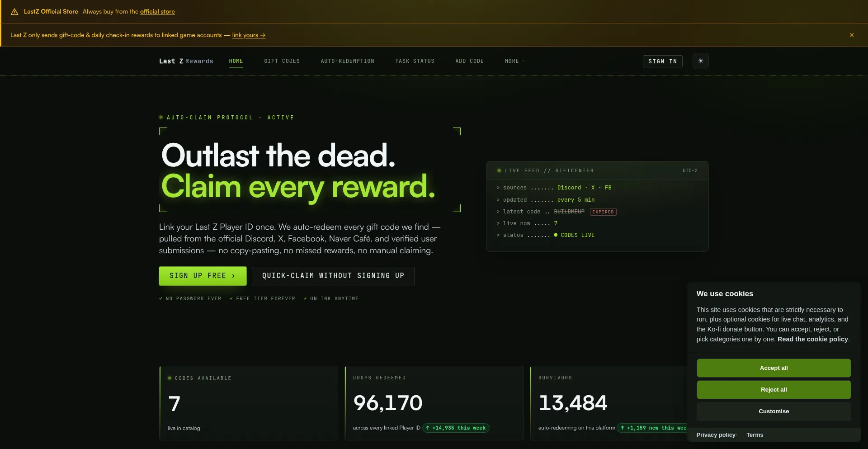The image size is (868, 449).
Task: Click the 'Claim every reward.' headline
Action: 298,186
